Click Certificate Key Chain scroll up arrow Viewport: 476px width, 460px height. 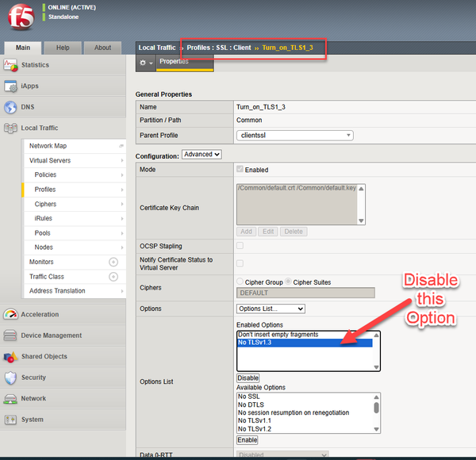click(x=361, y=189)
